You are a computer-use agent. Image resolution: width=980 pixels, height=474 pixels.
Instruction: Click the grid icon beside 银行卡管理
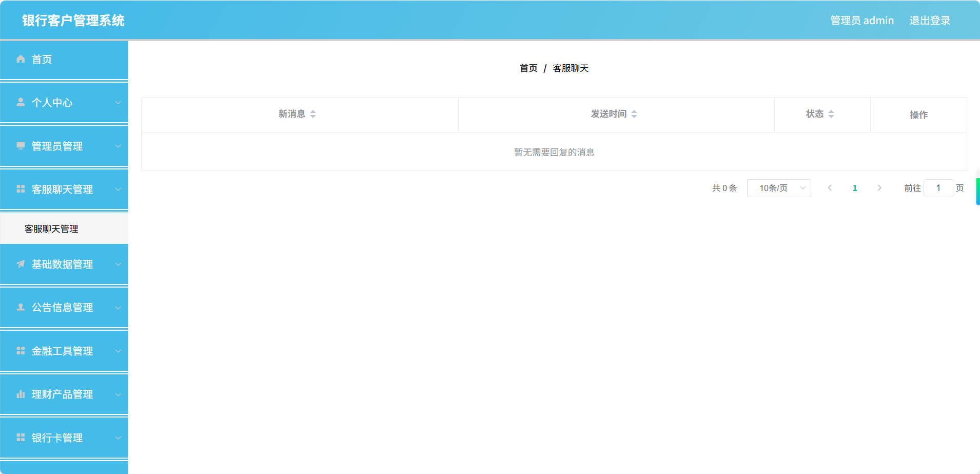[x=21, y=438]
